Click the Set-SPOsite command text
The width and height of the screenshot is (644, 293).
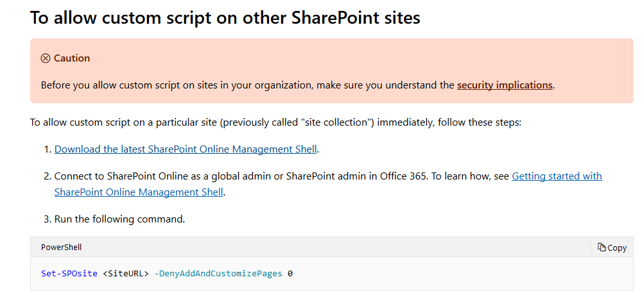(x=69, y=274)
